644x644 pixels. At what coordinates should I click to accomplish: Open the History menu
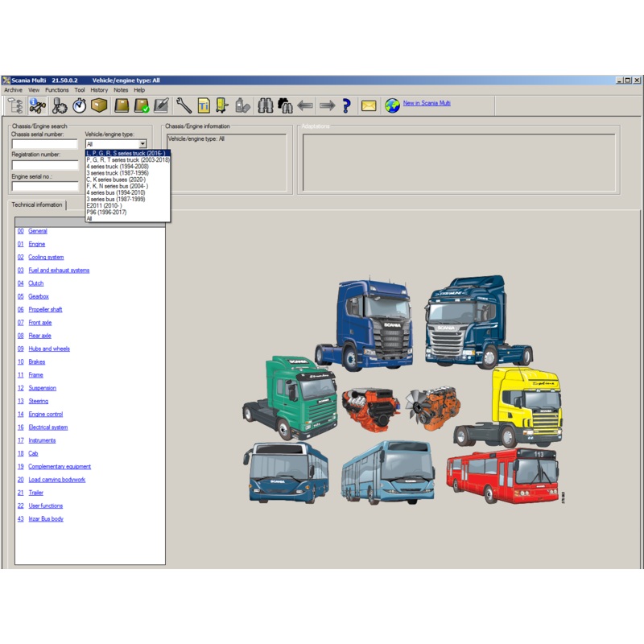coord(99,90)
